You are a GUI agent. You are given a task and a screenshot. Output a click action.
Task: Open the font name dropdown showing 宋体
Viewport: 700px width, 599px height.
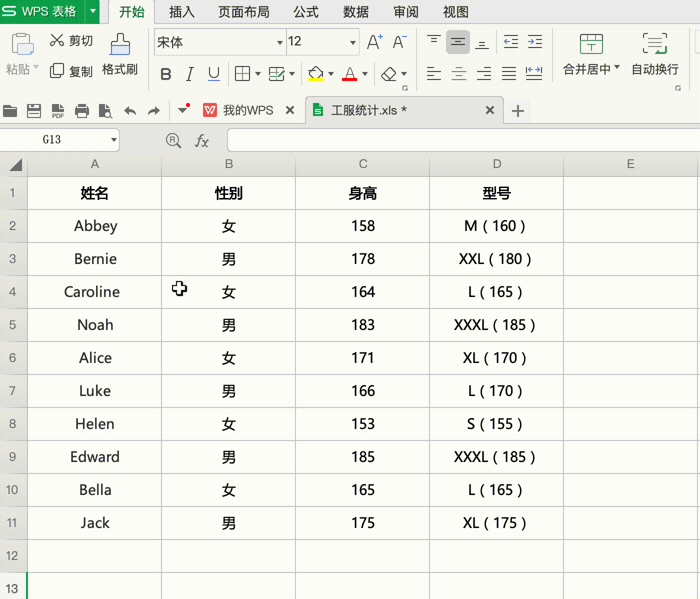280,42
